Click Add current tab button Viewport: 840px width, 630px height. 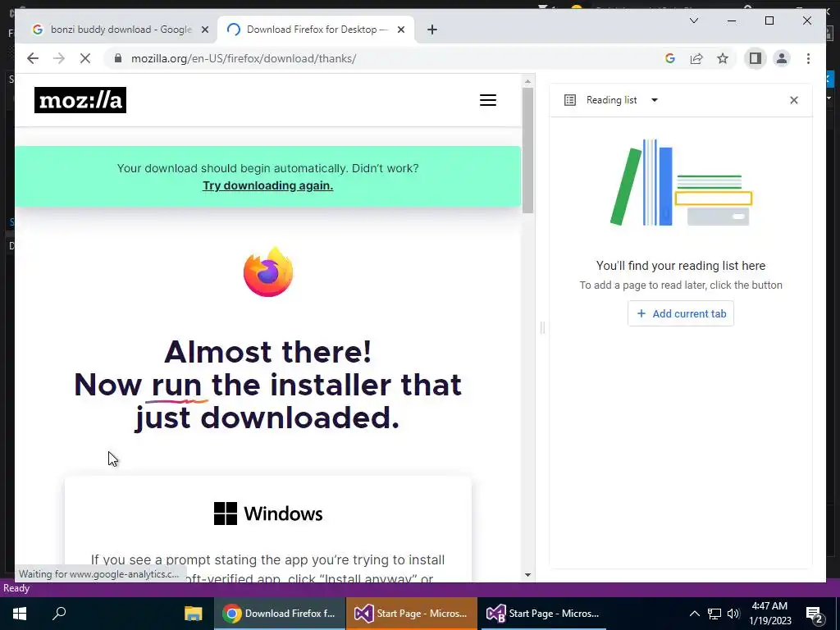pos(680,313)
